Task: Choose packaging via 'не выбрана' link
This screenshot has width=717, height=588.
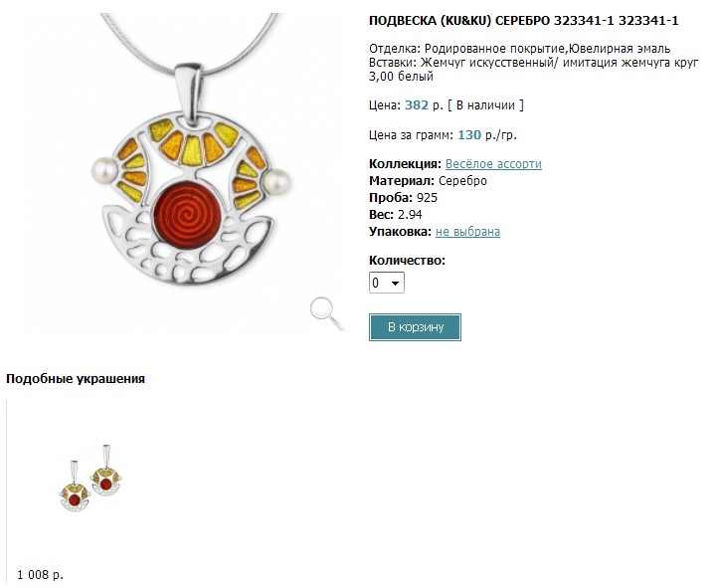Action: point(467,232)
